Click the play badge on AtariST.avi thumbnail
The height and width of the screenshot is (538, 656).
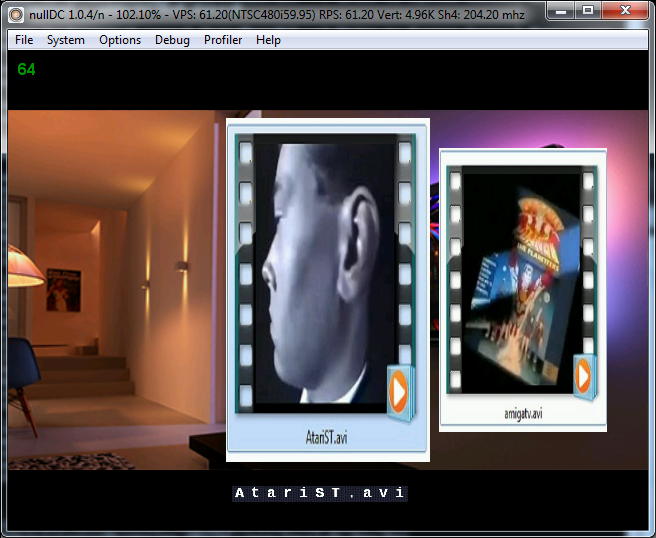[x=400, y=393]
